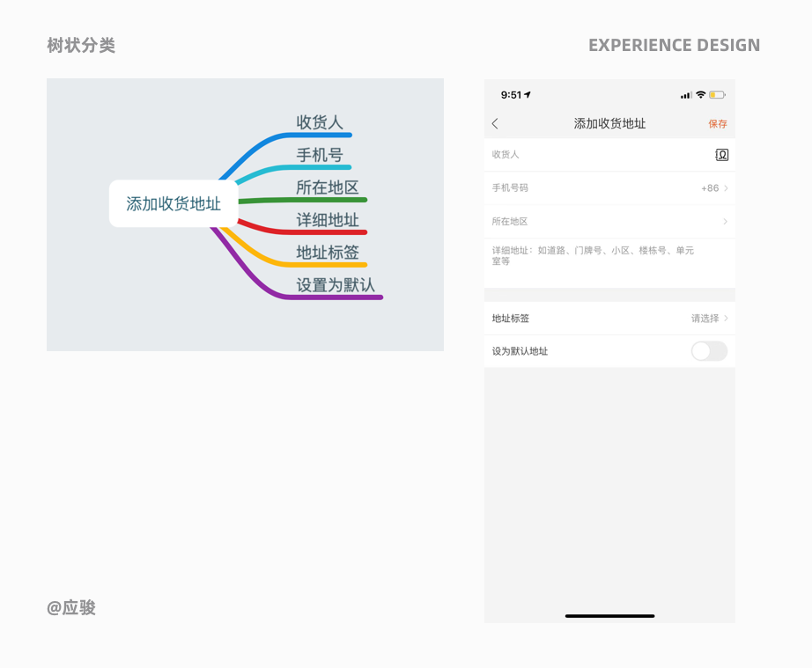Screen dimensions: 812x668
Task: Open the 所在地区 region picker row
Action: coord(609,222)
